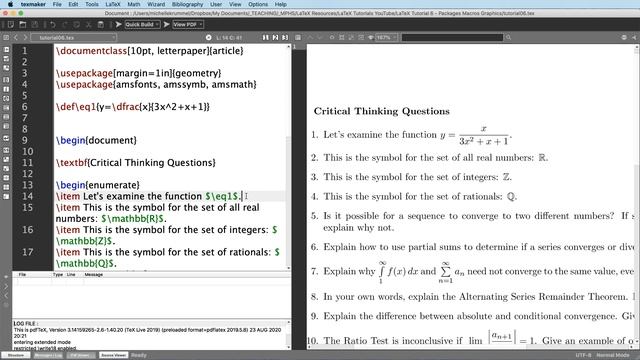This screenshot has width=640, height=360.
Task: Open the Edit menu
Action: click(x=73, y=4)
